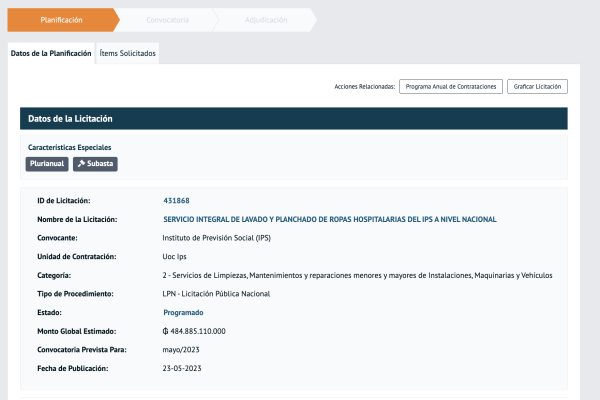The height and width of the screenshot is (400, 600).
Task: Click the Graficar Licitación button
Action: 537,87
